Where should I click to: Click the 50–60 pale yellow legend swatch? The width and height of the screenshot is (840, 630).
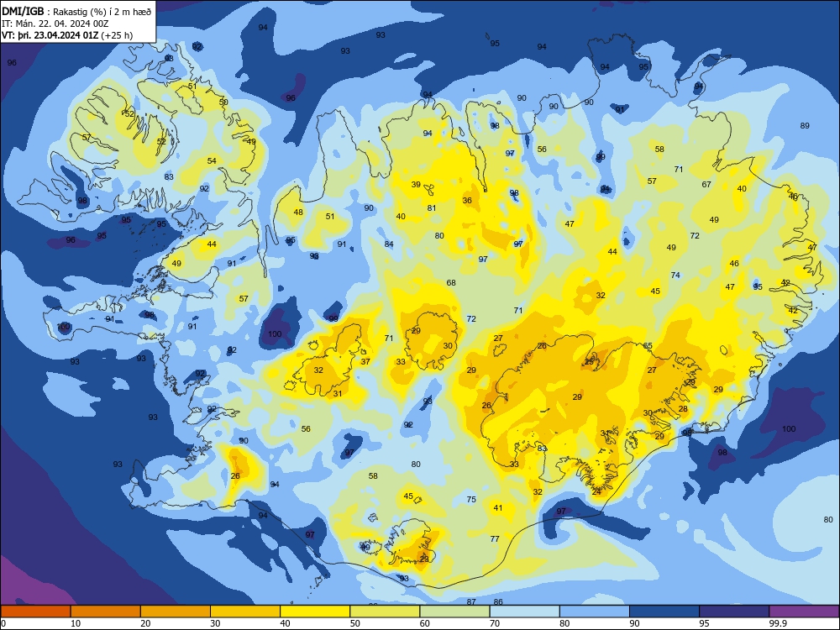click(385, 612)
